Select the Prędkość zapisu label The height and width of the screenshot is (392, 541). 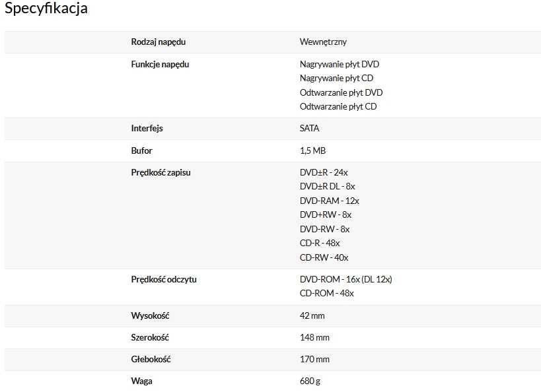click(161, 173)
